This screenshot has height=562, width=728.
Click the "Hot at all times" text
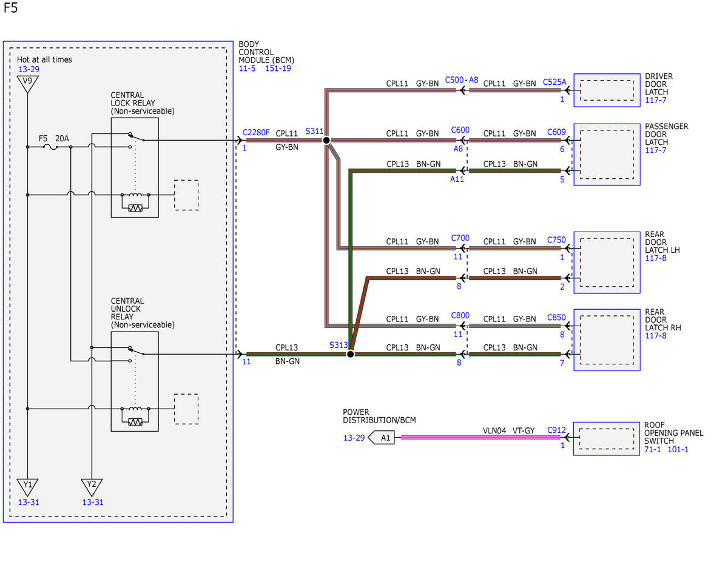click(44, 59)
